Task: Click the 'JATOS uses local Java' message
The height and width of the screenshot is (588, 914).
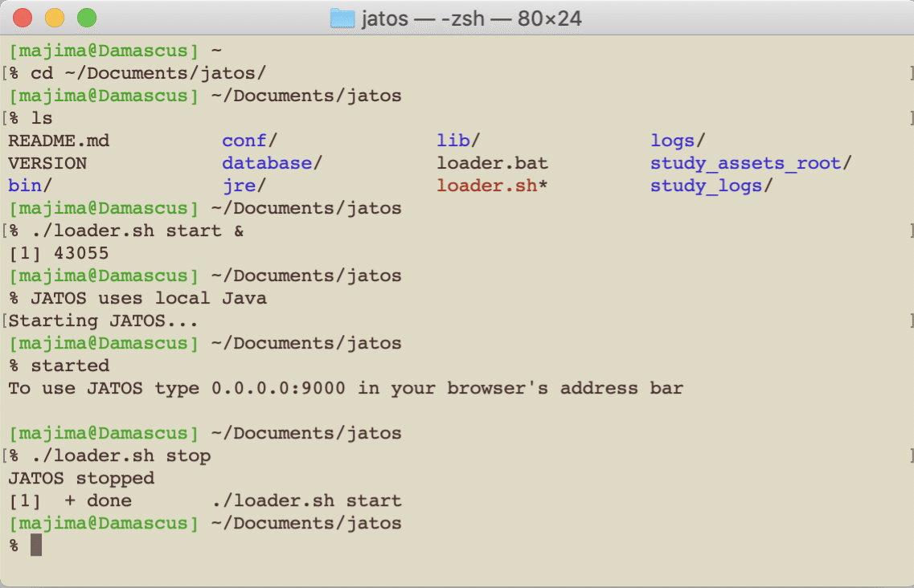Action: pos(149,298)
